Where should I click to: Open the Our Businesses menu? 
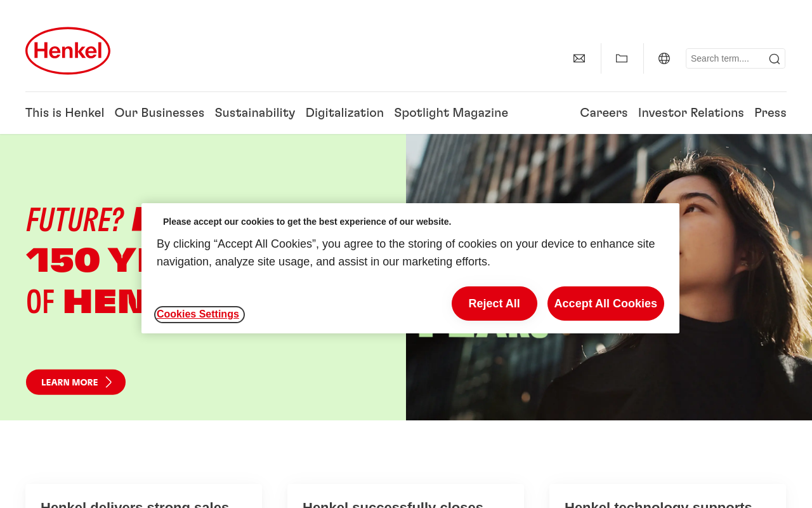[x=159, y=113]
